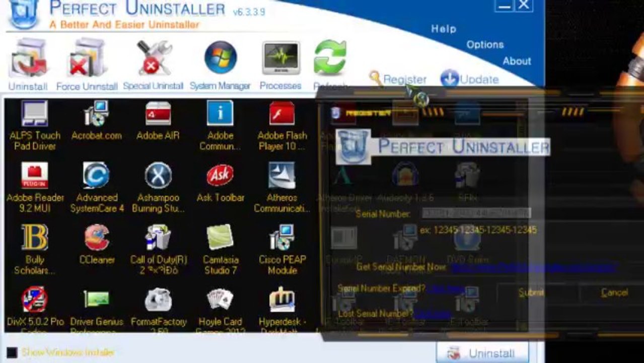Open the Special Uninstall tool
Screen dimensions: 644x363
point(153,65)
